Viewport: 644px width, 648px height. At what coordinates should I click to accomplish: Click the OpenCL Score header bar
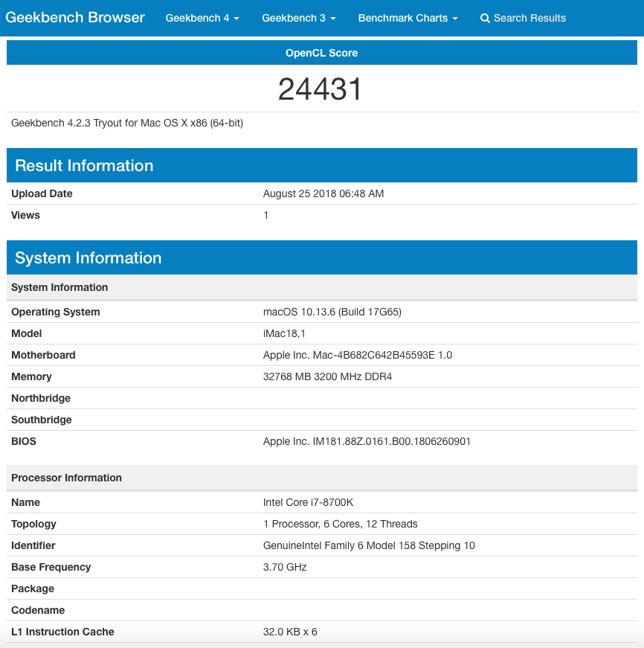click(x=322, y=53)
